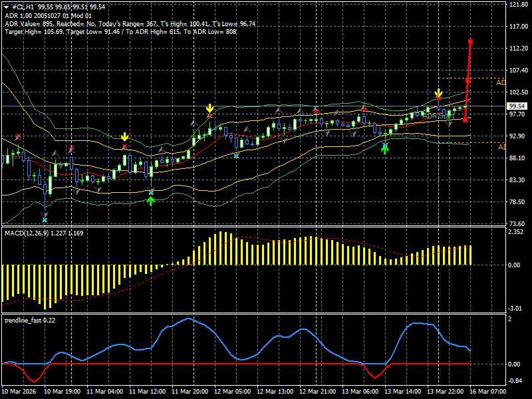
Task: Click the green buy arrow near 13 Mar 06:00
Action: [384, 149]
